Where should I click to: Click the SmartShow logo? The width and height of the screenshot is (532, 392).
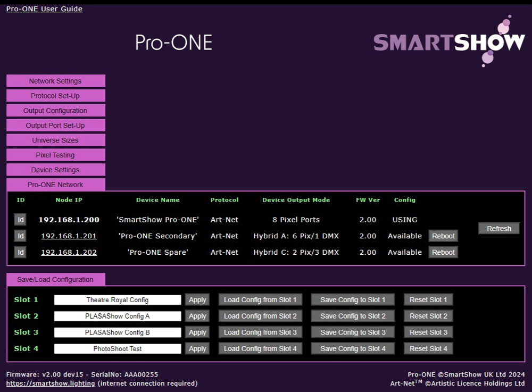point(449,41)
